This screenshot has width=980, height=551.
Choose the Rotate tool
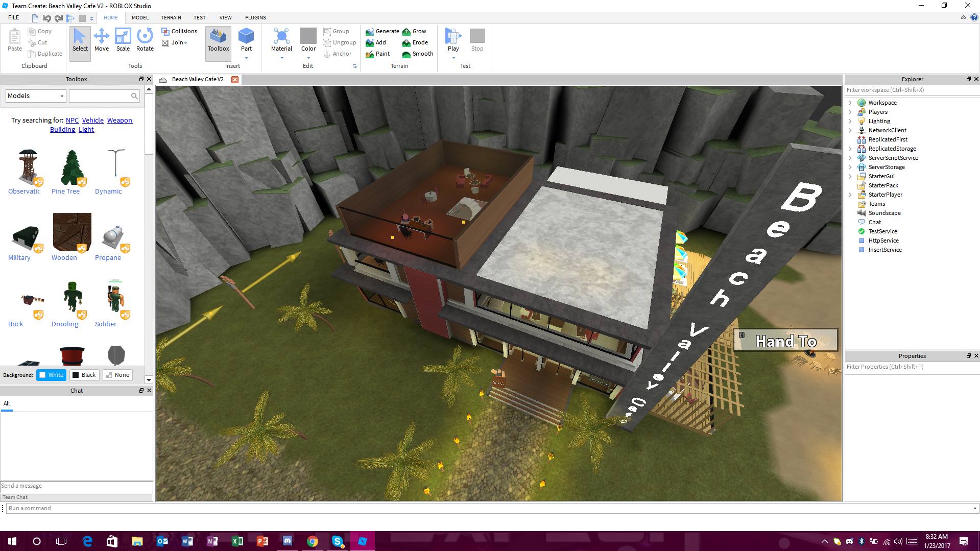[x=145, y=40]
